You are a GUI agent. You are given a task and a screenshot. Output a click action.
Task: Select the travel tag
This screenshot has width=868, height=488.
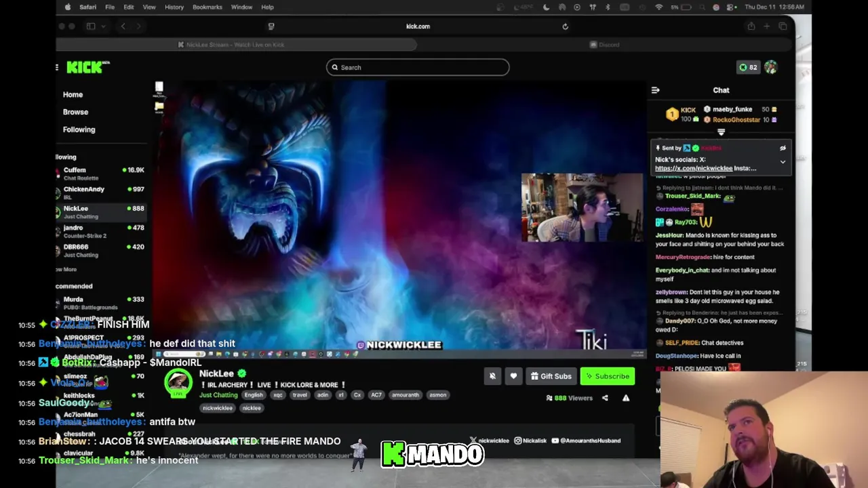tap(300, 395)
